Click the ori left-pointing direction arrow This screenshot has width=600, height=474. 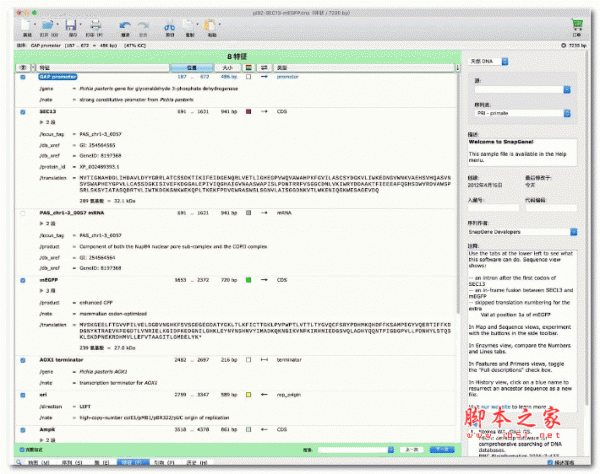[264, 394]
